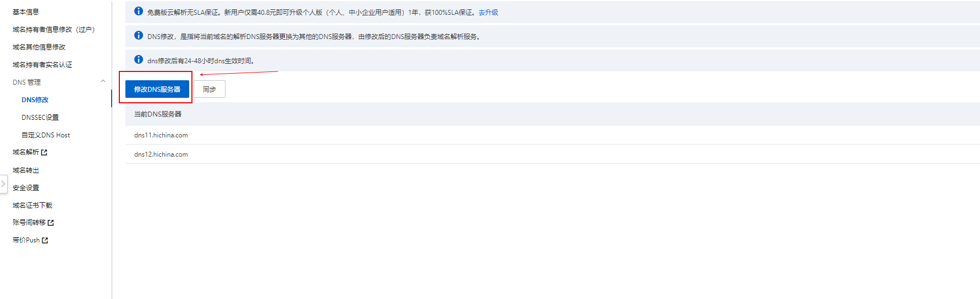Select DNSSEC设置 submenu item

[x=40, y=117]
